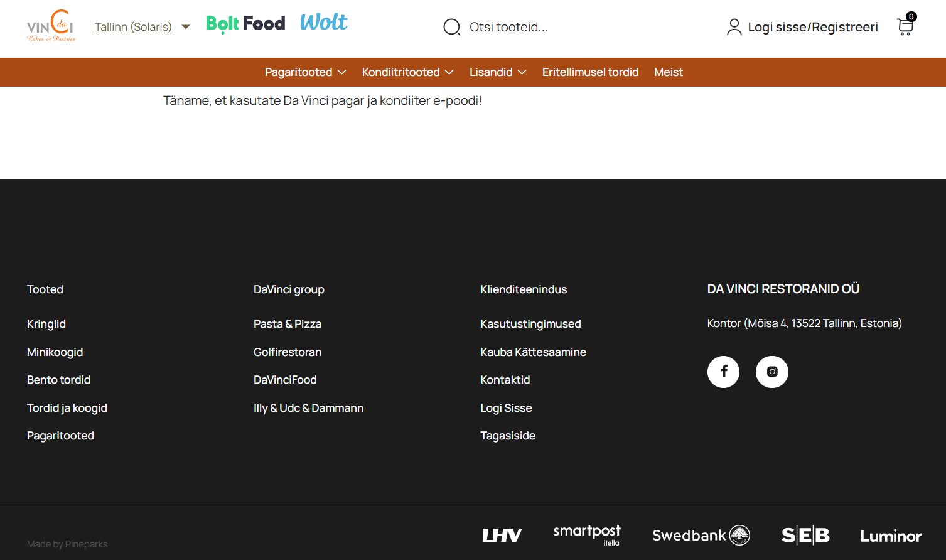This screenshot has width=946, height=560.
Task: Open the Instagram page icon
Action: click(x=772, y=372)
